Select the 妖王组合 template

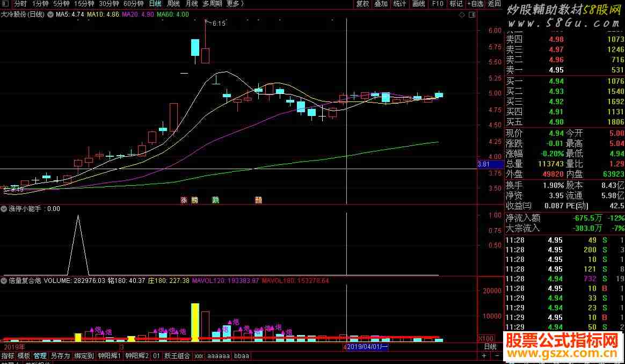177,355
